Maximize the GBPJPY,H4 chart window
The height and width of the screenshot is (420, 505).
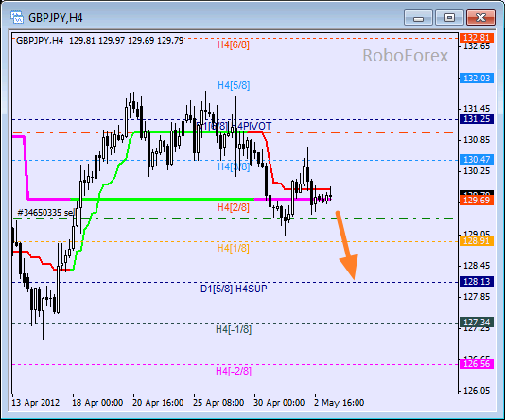click(449, 17)
